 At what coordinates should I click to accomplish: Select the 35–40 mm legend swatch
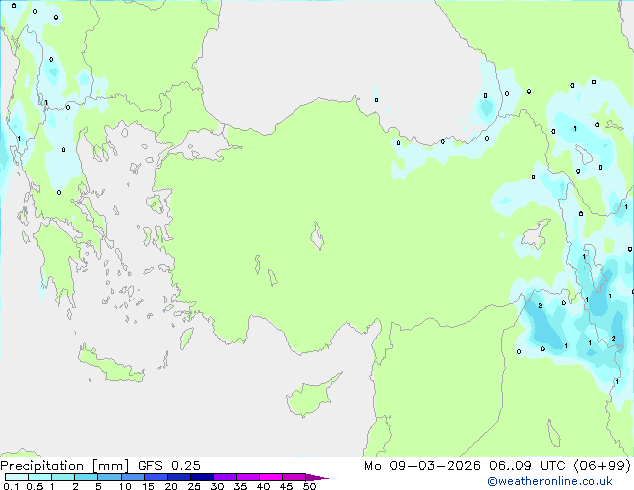tap(247, 477)
